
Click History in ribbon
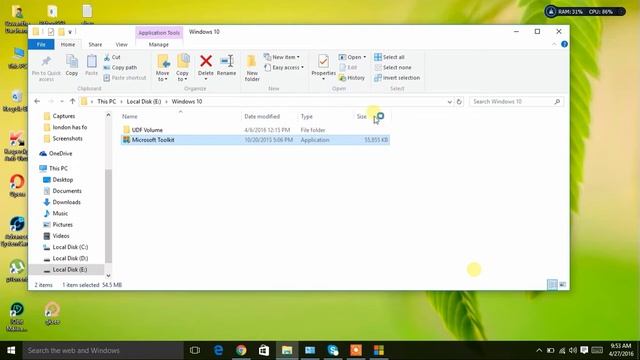[352, 78]
